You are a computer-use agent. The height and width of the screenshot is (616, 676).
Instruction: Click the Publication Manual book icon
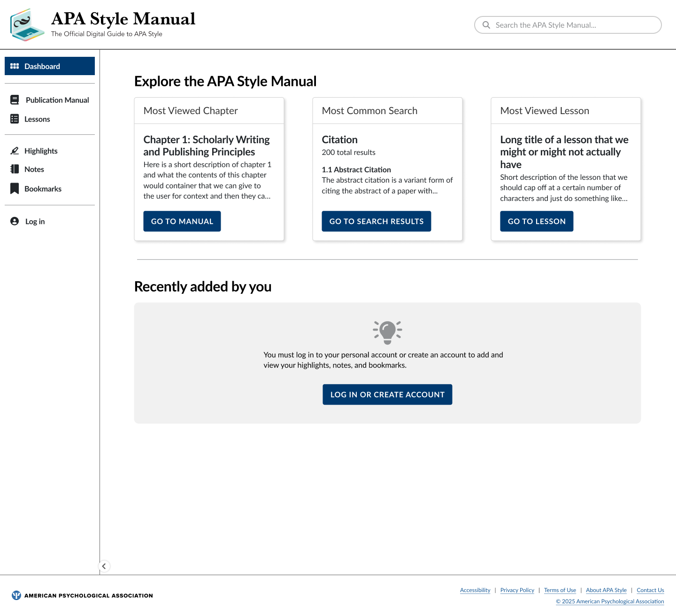(x=15, y=100)
